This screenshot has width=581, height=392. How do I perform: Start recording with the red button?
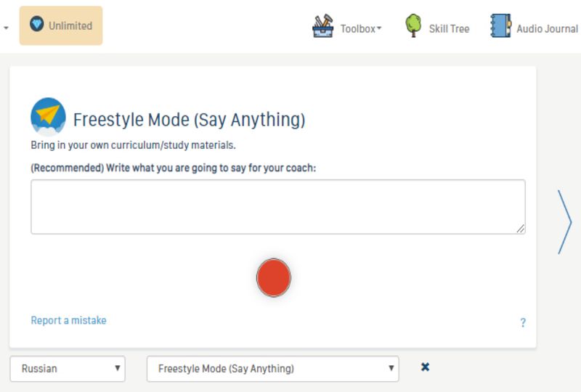pyautogui.click(x=274, y=278)
